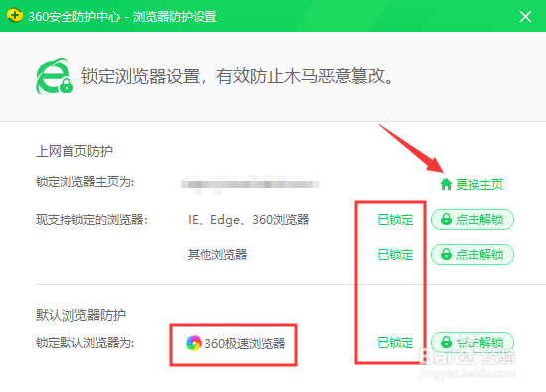Click the 现支持锁定的浏览器 label
Viewport: 546px width, 392px height.
point(92,220)
